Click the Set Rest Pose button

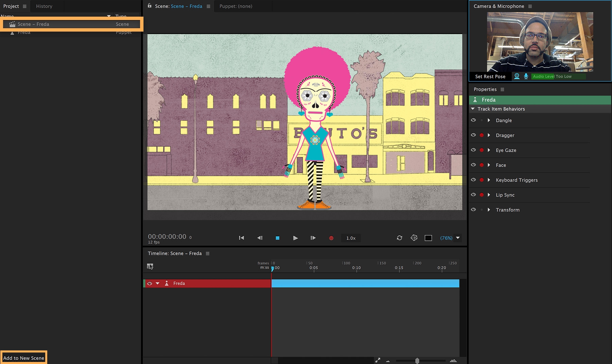490,76
